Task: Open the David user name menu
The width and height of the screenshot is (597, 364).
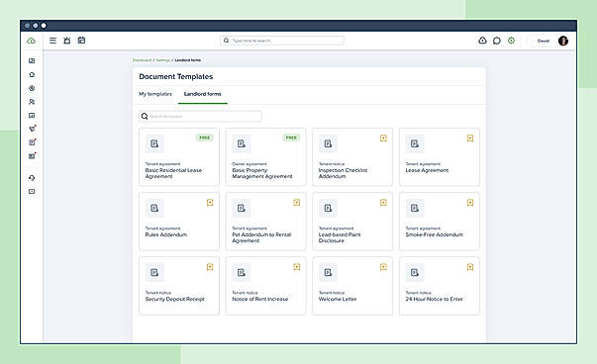Action: point(544,41)
